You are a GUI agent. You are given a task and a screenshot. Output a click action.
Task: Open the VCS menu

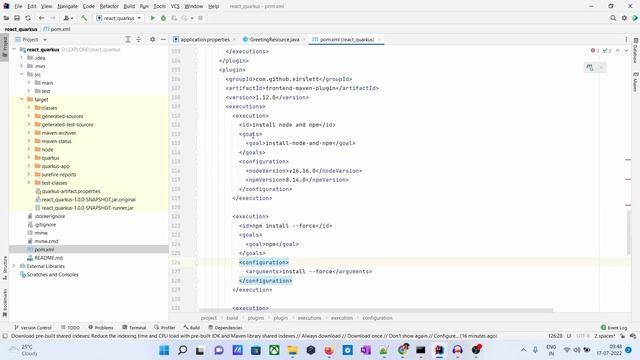(x=175, y=6)
